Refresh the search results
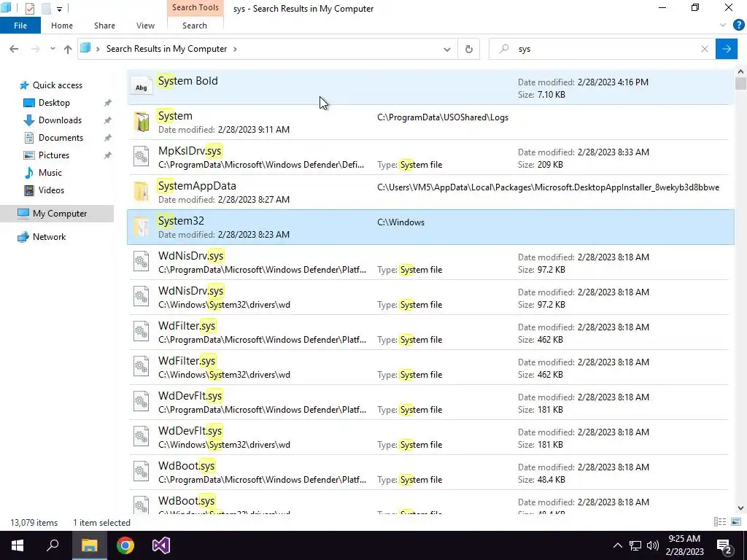The image size is (747, 560). (469, 49)
